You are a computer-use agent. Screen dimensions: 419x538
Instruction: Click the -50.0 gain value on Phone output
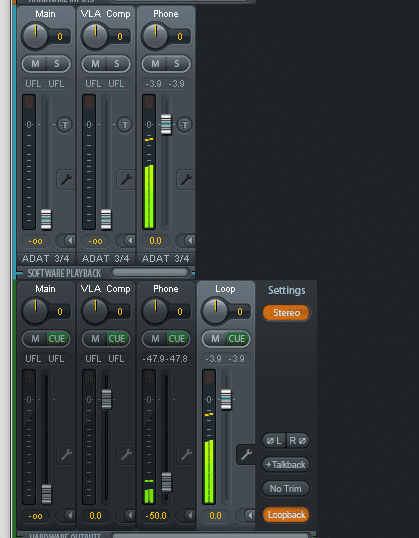(155, 516)
